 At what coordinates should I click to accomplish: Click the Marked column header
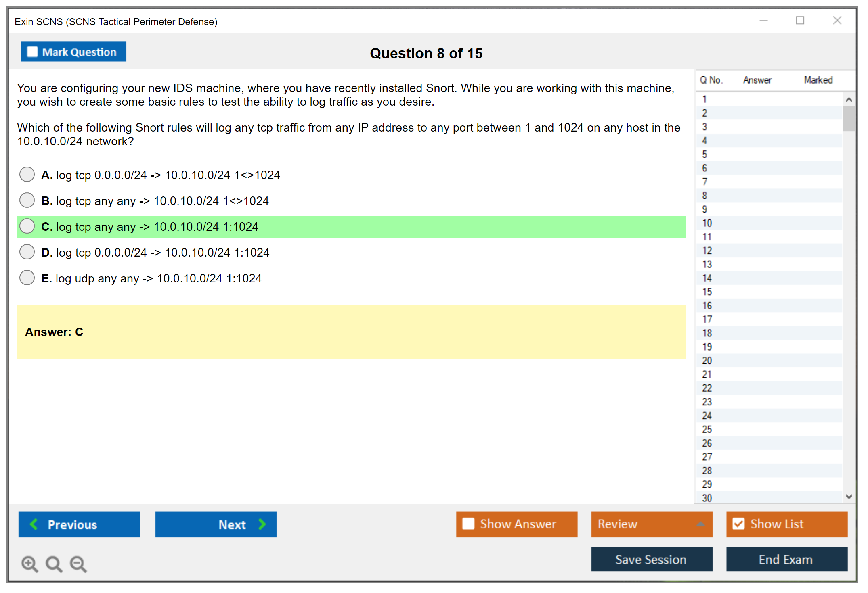[x=818, y=80]
